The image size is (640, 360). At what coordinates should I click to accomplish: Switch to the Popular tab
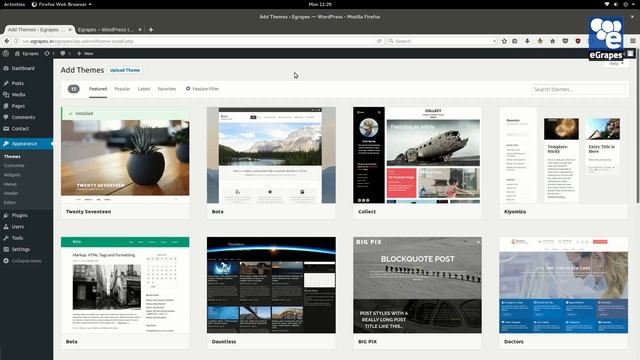tap(122, 89)
